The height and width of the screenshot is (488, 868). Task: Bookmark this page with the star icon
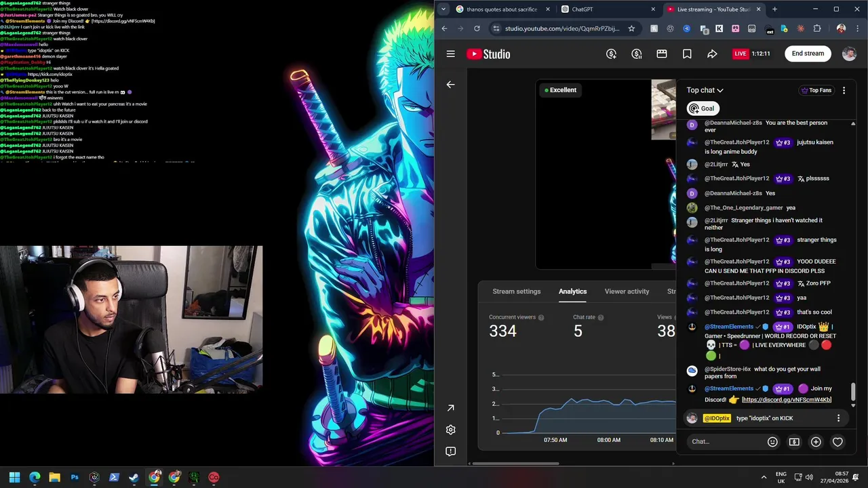pos(631,28)
